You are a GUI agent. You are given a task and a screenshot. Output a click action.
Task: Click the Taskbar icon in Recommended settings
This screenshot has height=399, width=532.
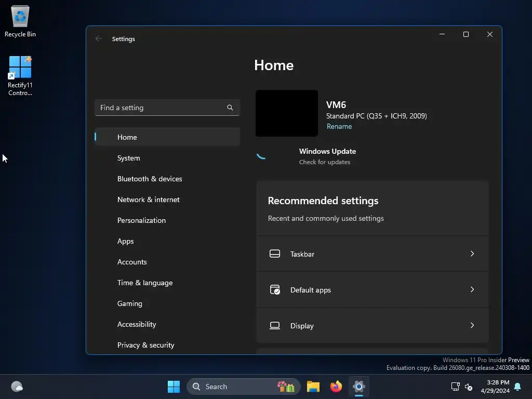point(275,254)
